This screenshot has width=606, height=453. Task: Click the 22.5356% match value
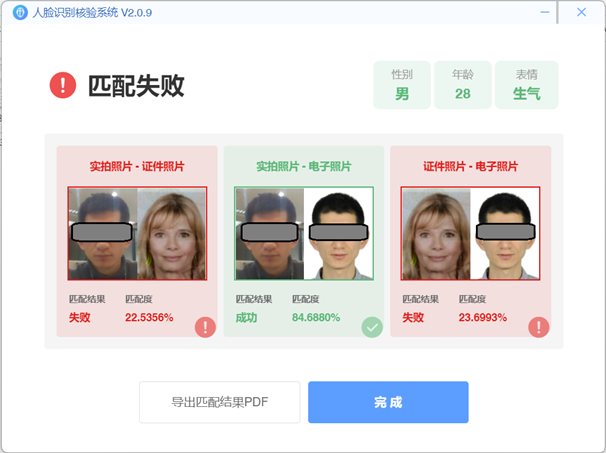149,318
